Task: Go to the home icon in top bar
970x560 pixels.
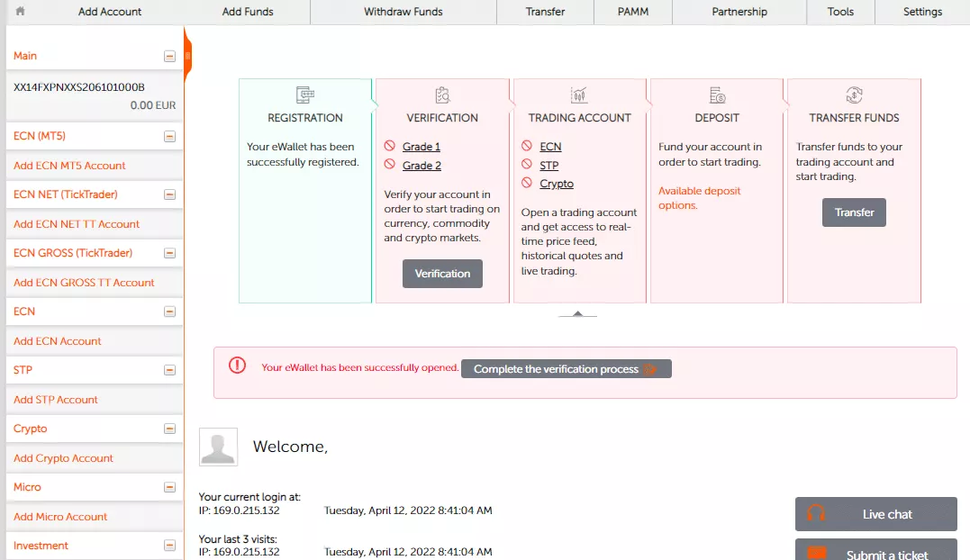Action: point(21,11)
